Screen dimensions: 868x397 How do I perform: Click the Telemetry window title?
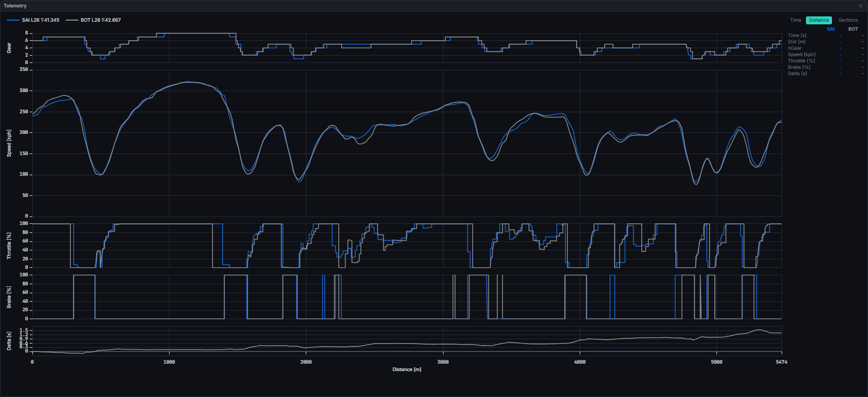[x=15, y=6]
